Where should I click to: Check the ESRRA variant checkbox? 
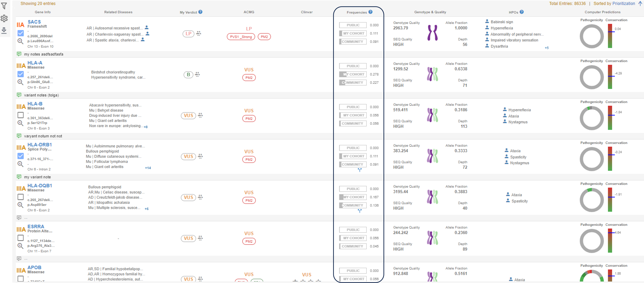click(21, 238)
